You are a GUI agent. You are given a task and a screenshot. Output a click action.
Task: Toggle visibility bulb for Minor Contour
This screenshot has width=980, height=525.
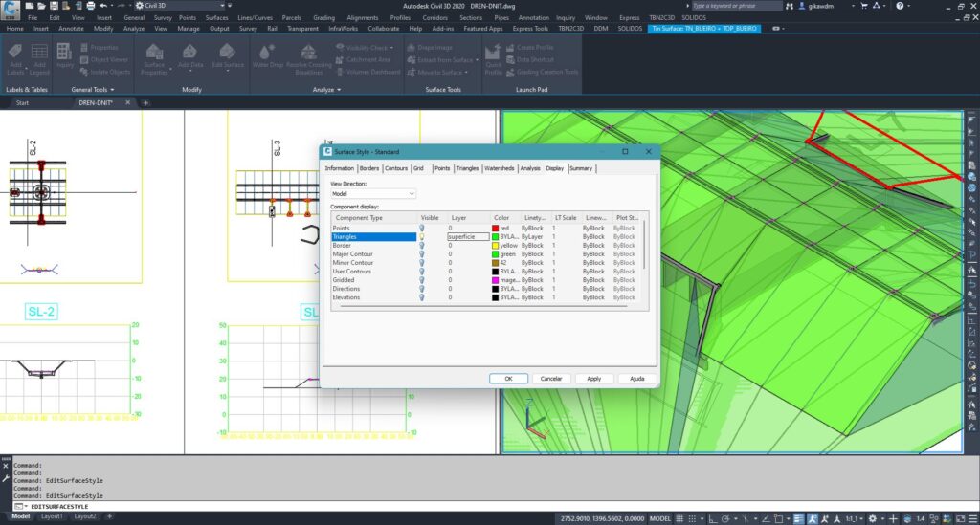pos(422,263)
